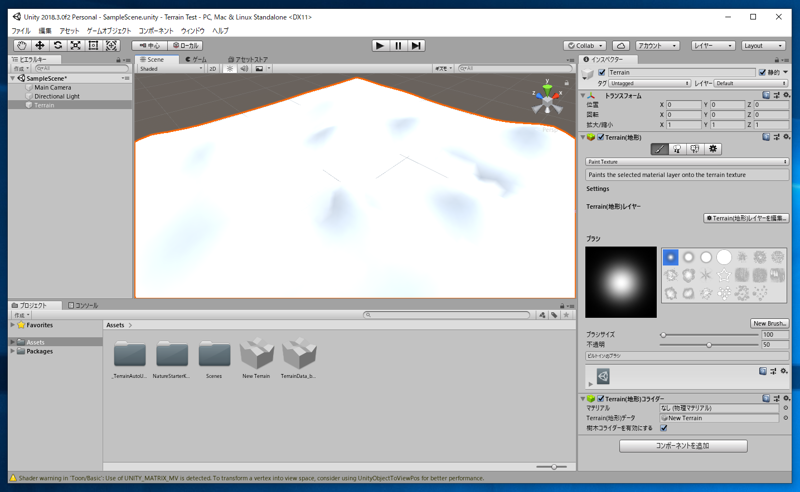
Task: Select the combined Transform tool
Action: click(111, 45)
